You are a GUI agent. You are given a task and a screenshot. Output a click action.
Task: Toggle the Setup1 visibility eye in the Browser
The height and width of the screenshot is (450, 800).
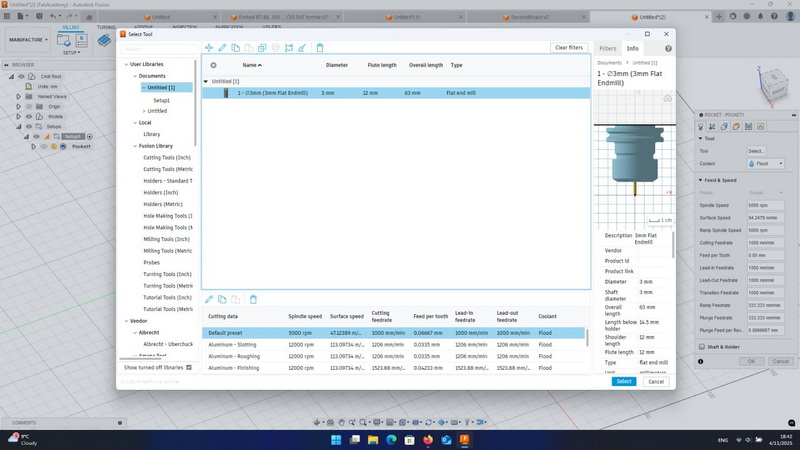tap(37, 136)
